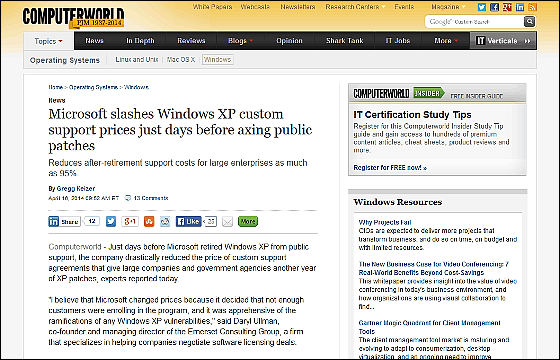Expand the Blogs menu dropdown
Viewport: 560px width, 360px height.
pyautogui.click(x=240, y=41)
